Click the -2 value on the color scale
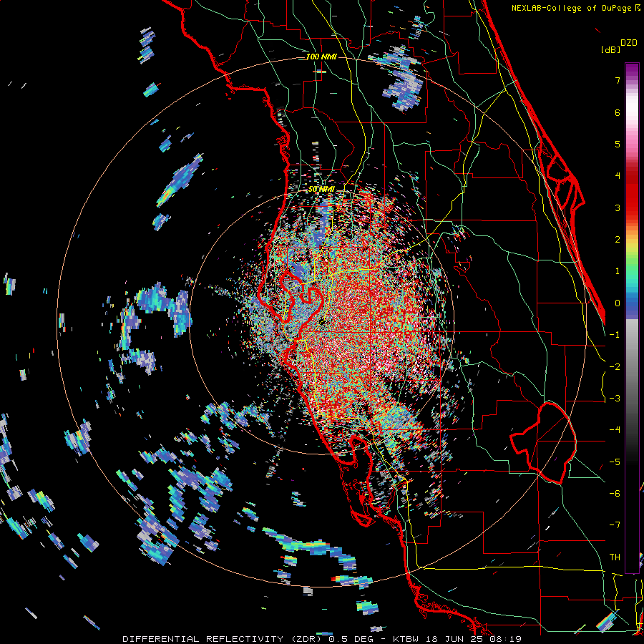This screenshot has height=644, width=644. click(x=615, y=367)
